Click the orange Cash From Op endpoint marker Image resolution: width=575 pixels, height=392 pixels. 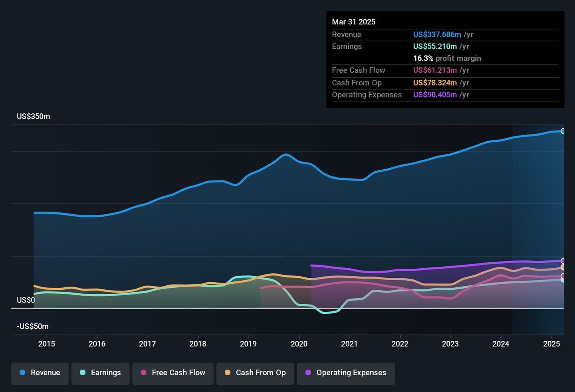[563, 267]
